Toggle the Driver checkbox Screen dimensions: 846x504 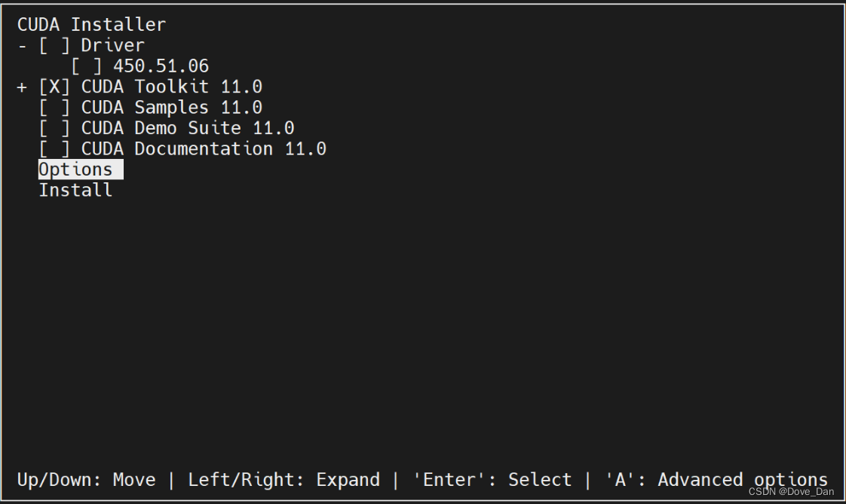click(x=54, y=45)
